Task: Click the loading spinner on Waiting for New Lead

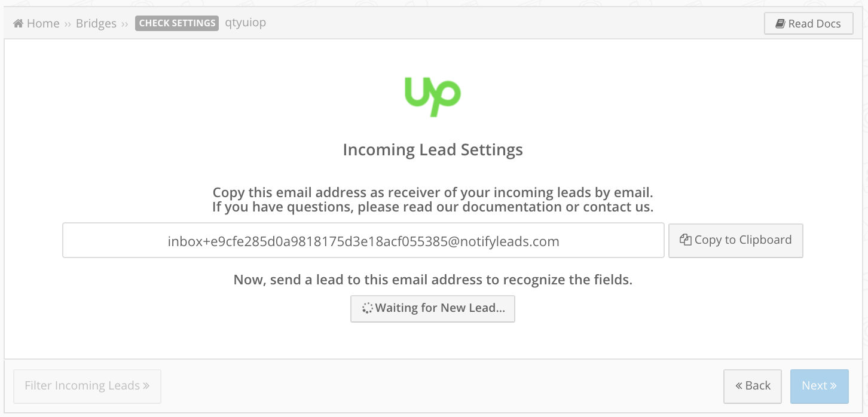Action: click(x=368, y=308)
